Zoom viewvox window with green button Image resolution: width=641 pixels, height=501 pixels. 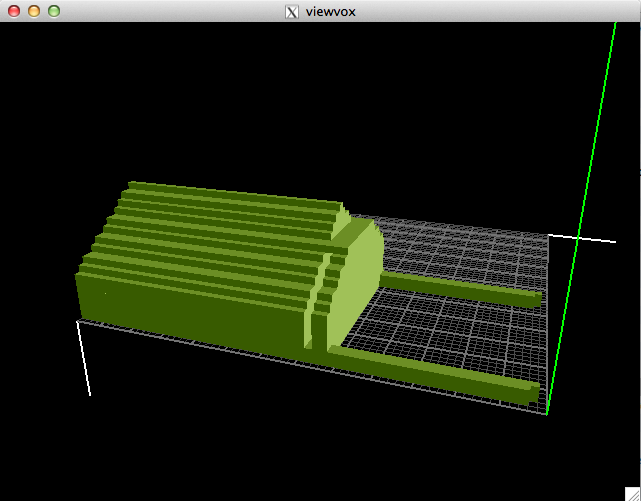coord(54,11)
